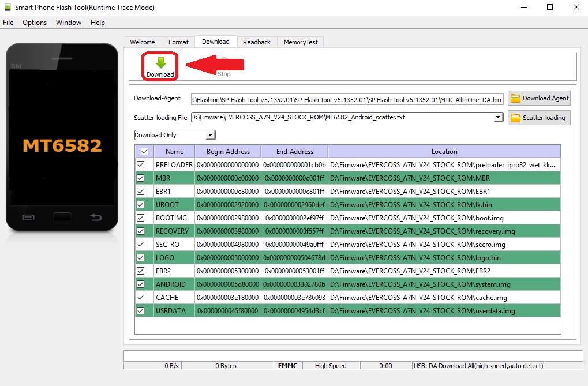Uncheck the LOGO partition checkbox
This screenshot has width=588, height=386.
pyautogui.click(x=141, y=258)
